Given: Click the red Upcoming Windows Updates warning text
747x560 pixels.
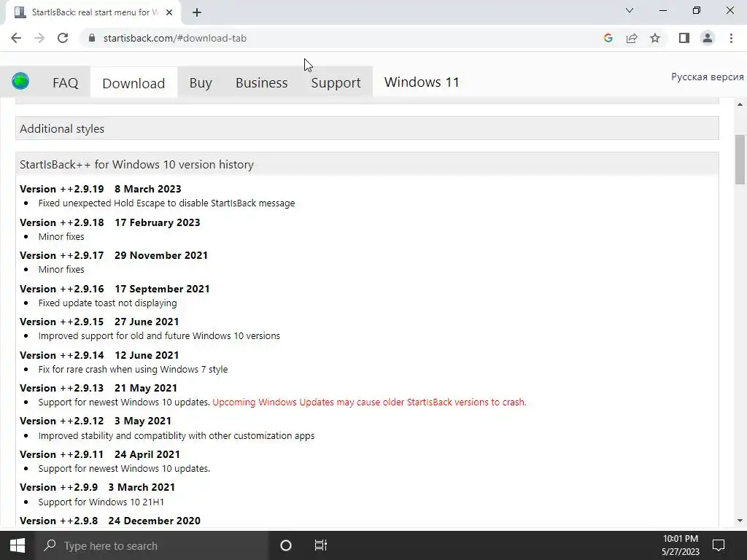Looking at the screenshot, I should (x=369, y=402).
